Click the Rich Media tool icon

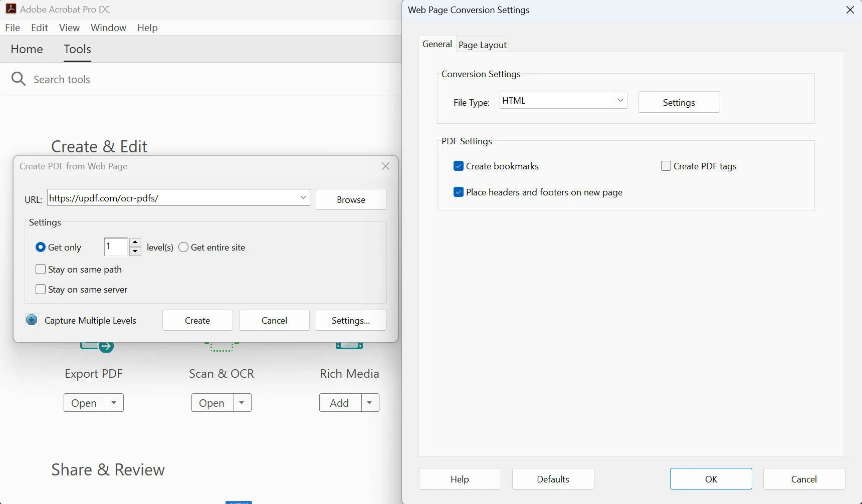[349, 346]
